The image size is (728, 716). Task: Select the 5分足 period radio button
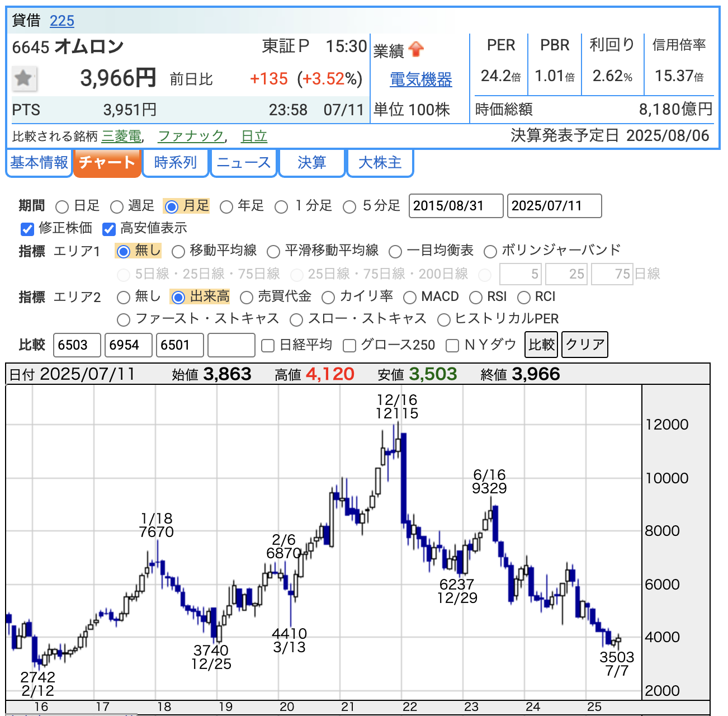click(x=349, y=207)
